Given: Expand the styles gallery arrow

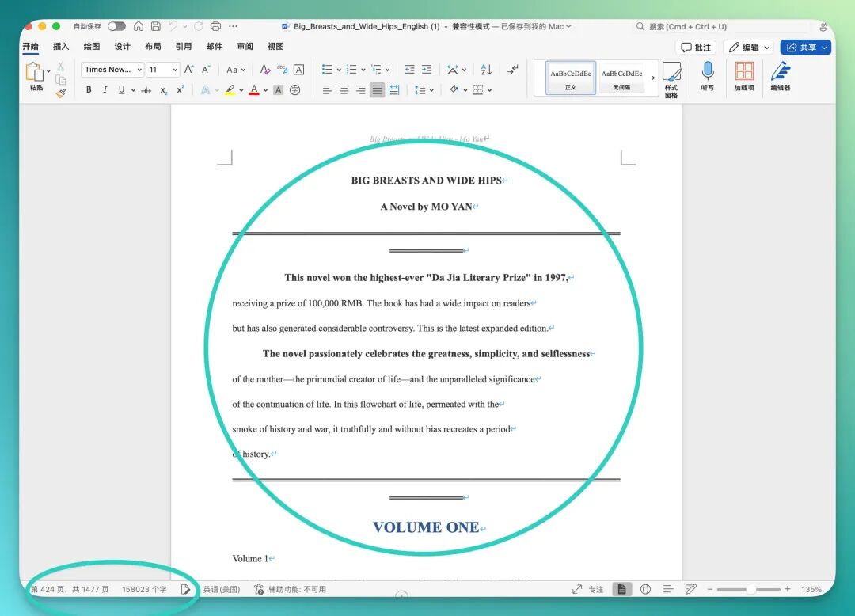Looking at the screenshot, I should pyautogui.click(x=653, y=78).
